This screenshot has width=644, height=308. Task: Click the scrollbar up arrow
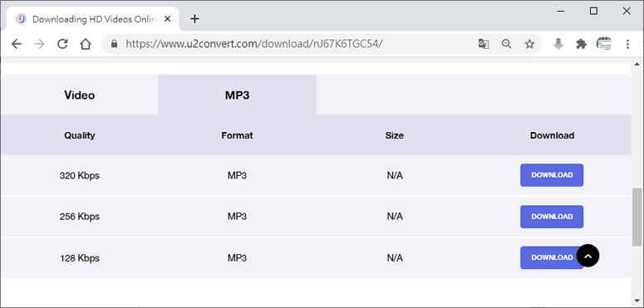(637, 65)
